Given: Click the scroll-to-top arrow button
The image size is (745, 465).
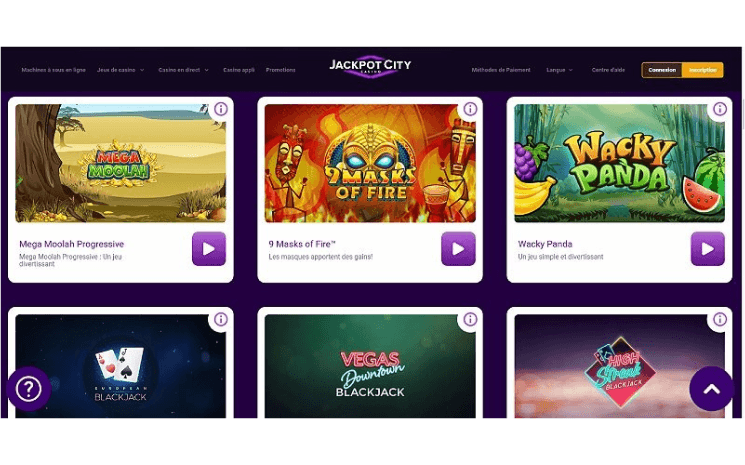Looking at the screenshot, I should click(x=711, y=389).
